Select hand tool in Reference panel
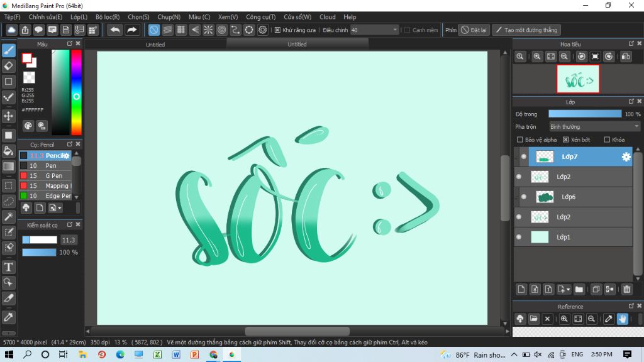 coord(623,319)
